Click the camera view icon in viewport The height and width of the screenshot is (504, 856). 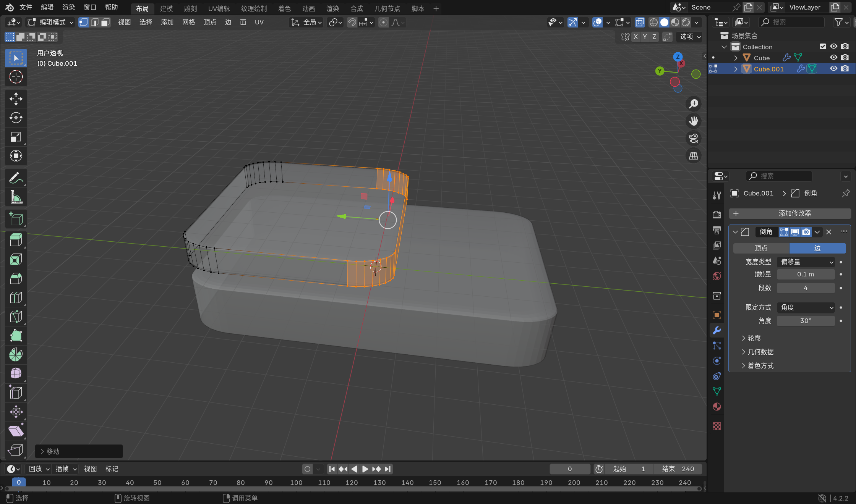[694, 138]
